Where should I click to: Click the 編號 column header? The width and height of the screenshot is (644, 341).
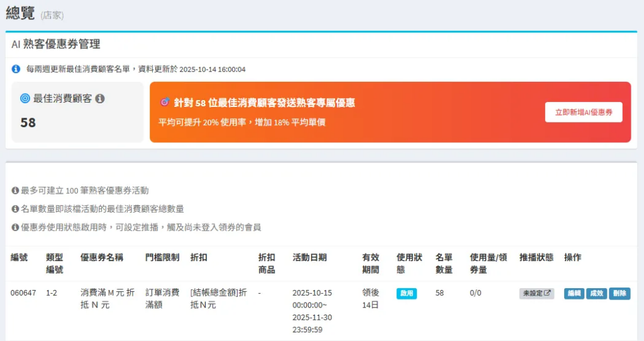pos(19,257)
